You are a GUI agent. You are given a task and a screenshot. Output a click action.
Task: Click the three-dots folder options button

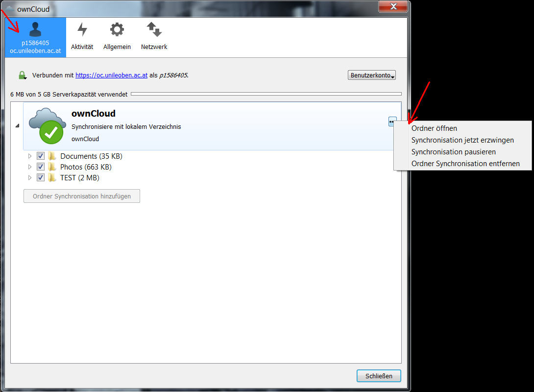click(391, 122)
